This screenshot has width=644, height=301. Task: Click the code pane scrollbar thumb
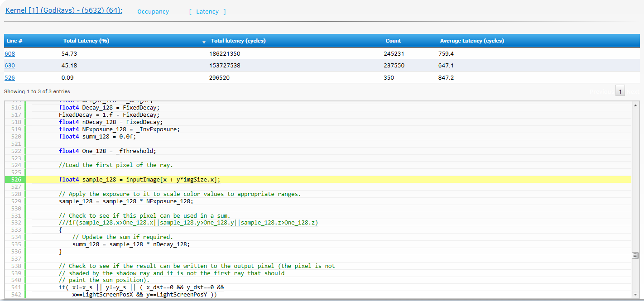(635, 255)
